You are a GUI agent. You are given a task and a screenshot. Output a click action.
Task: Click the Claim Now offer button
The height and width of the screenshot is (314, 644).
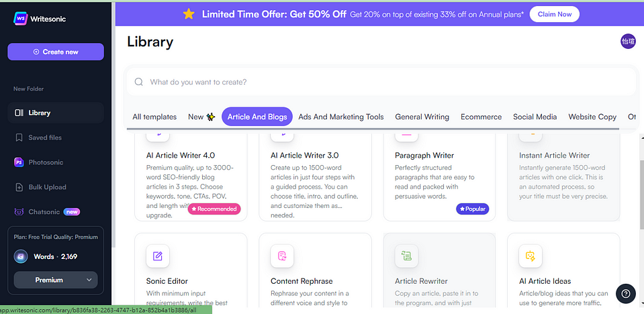[x=554, y=14]
